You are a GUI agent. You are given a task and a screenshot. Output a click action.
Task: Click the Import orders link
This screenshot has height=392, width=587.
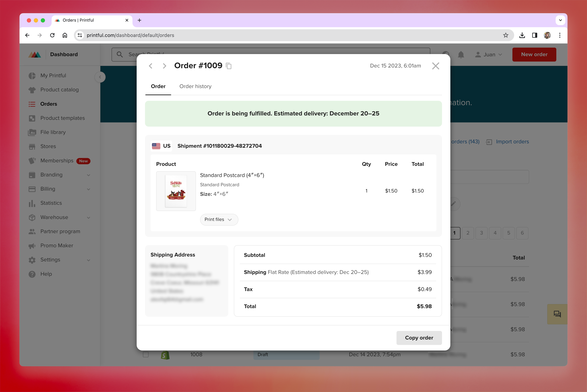(x=512, y=141)
